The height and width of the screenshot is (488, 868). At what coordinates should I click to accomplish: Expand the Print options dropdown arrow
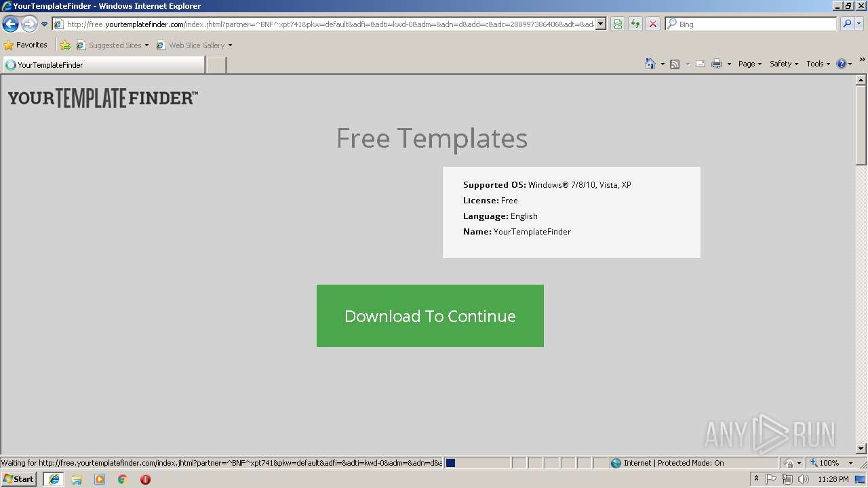point(729,64)
